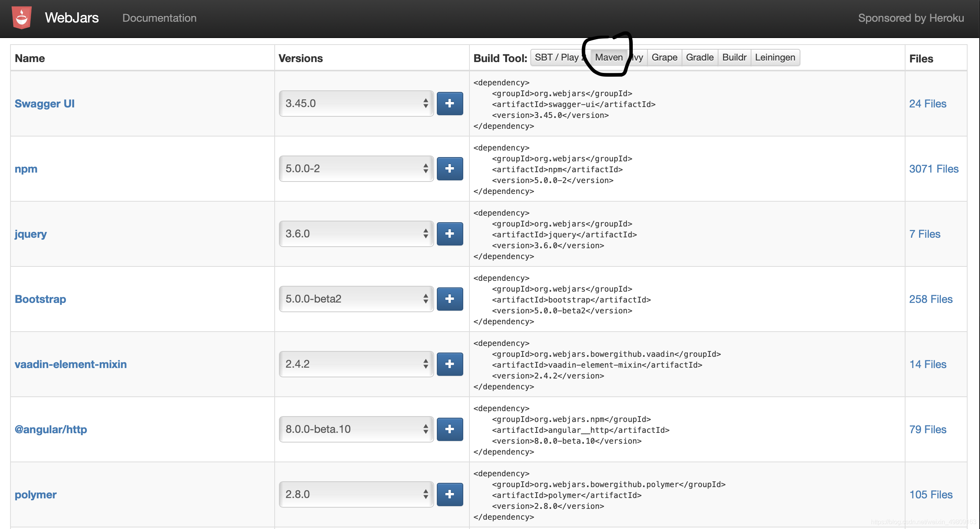Open Sponsored by Heroku link
The height and width of the screenshot is (529, 980).
[x=911, y=18]
